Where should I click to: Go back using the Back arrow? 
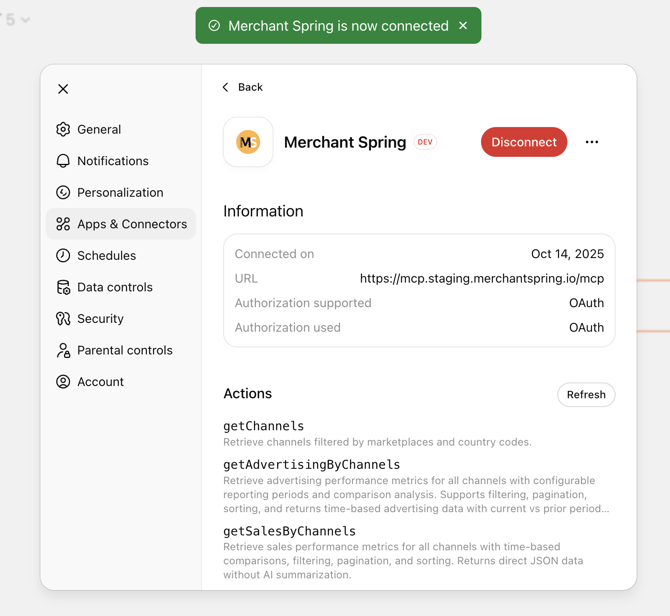point(242,87)
